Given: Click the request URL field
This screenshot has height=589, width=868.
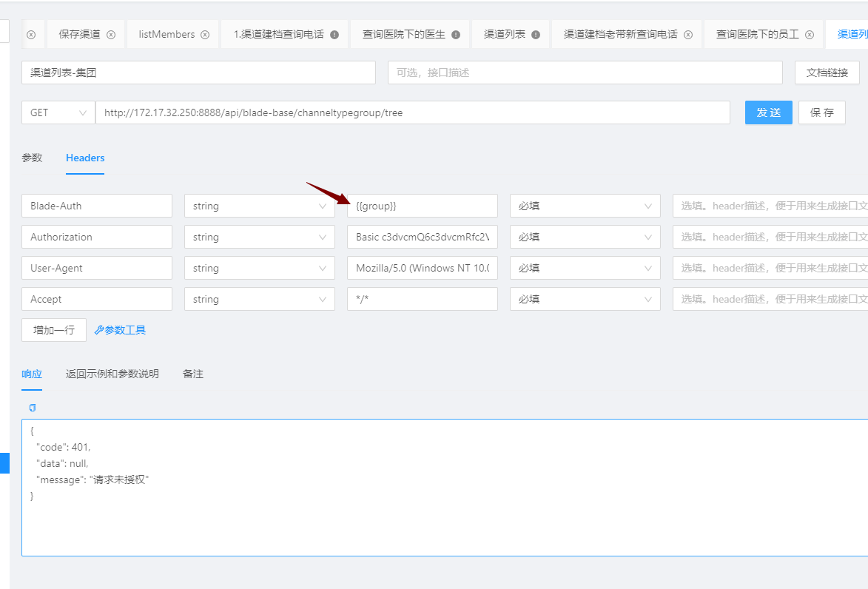Looking at the screenshot, I should [x=413, y=112].
